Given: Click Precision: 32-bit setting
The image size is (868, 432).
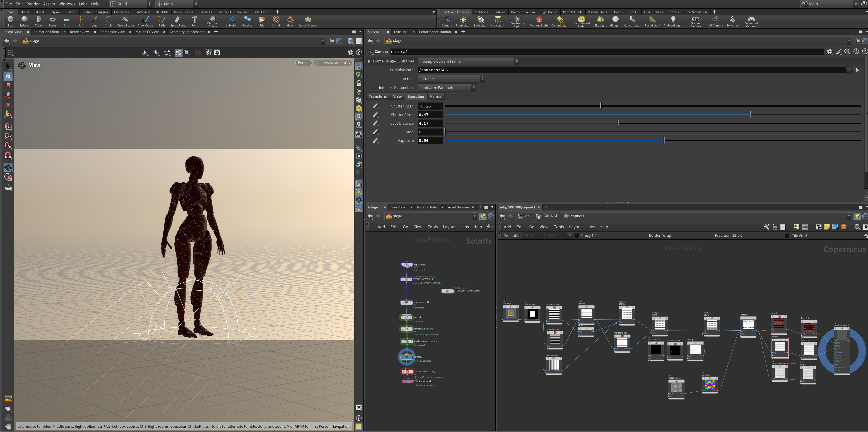Looking at the screenshot, I should (x=728, y=236).
